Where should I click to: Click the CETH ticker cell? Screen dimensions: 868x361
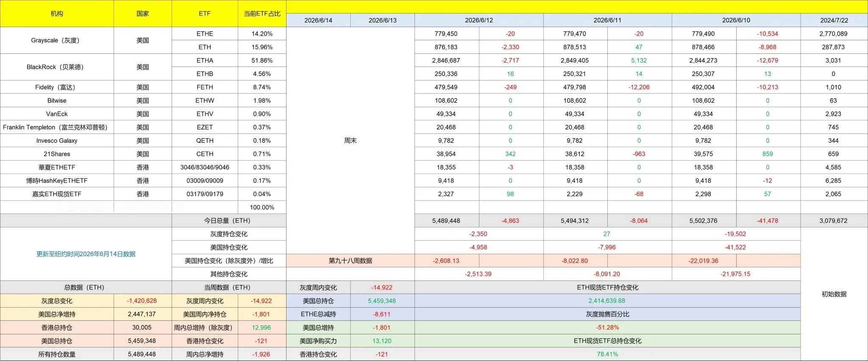click(x=205, y=154)
